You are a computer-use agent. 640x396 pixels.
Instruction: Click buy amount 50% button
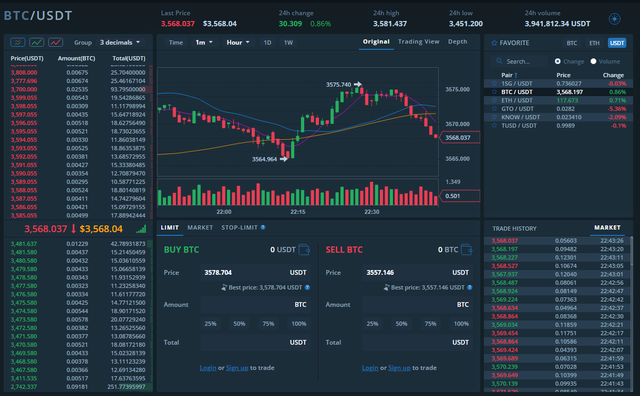click(x=239, y=323)
